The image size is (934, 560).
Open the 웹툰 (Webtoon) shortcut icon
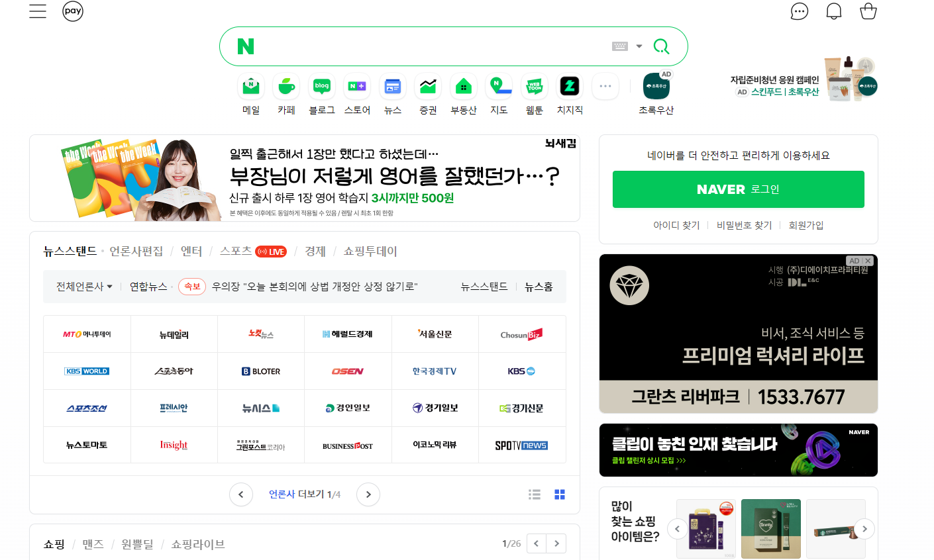[x=535, y=86]
